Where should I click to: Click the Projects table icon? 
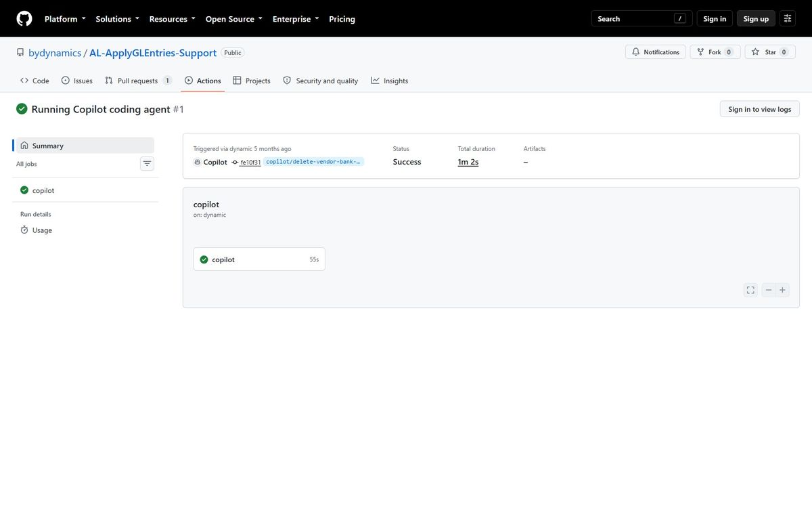[x=237, y=81]
